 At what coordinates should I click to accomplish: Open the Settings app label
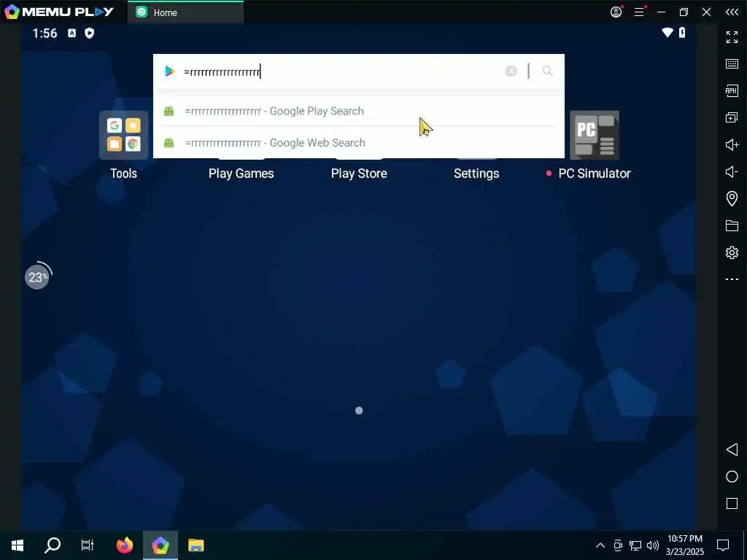(x=476, y=174)
